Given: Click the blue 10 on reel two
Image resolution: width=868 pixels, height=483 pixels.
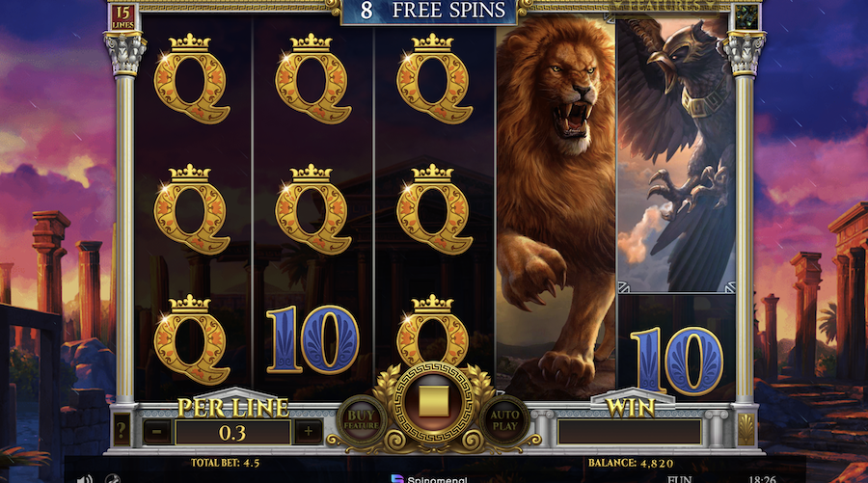Looking at the screenshot, I should pyautogui.click(x=312, y=338).
